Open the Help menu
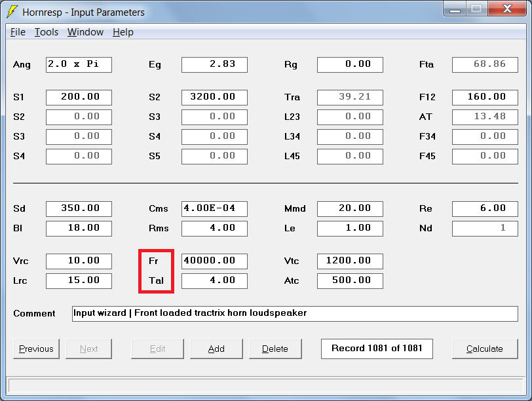 point(123,32)
